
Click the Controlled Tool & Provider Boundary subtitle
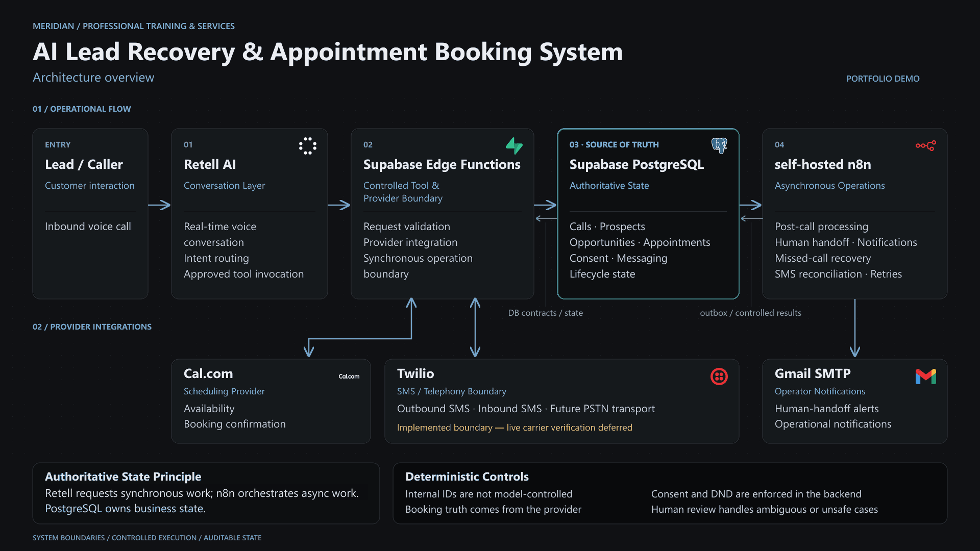[403, 192]
